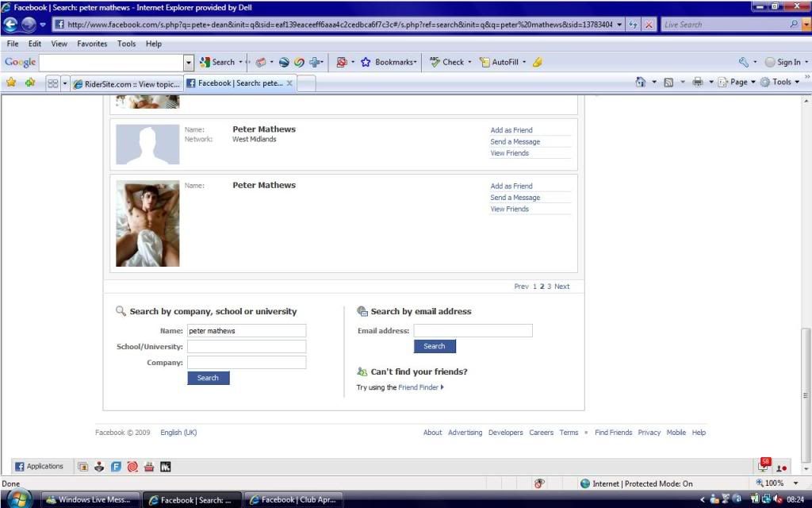Open the Tools dropdown in the command bar
The height and width of the screenshot is (508, 812).
point(781,82)
